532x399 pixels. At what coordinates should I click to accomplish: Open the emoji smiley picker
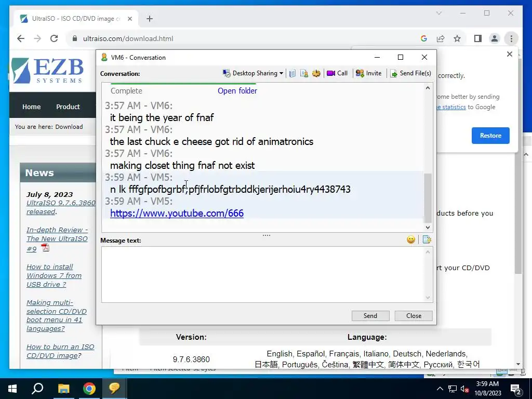[411, 240]
